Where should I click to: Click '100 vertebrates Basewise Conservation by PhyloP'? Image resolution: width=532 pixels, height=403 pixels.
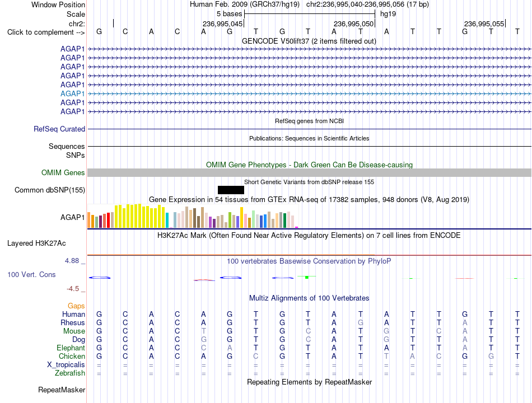click(x=309, y=261)
